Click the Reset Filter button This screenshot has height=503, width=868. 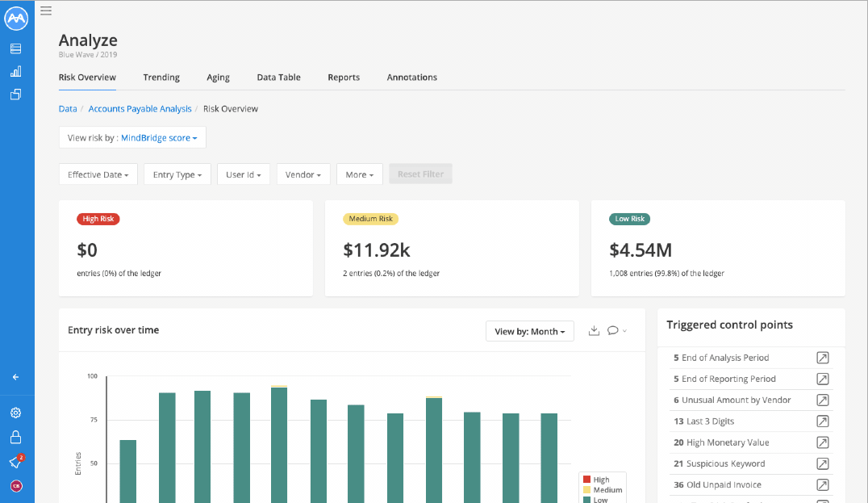click(x=421, y=174)
